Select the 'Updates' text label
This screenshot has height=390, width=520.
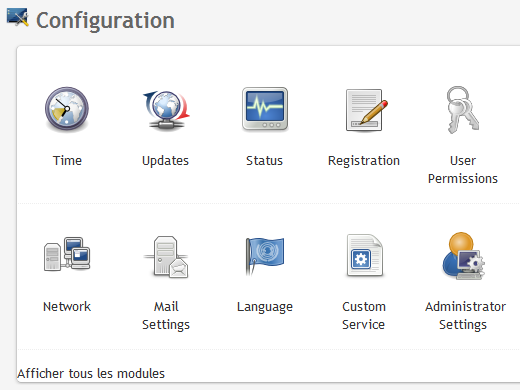point(165,161)
